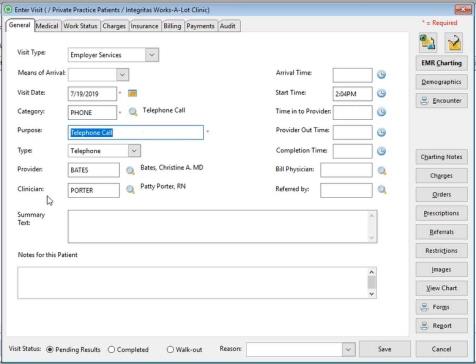Click the Clinician search magnifier icon
The height and width of the screenshot is (364, 476).
[130, 190]
